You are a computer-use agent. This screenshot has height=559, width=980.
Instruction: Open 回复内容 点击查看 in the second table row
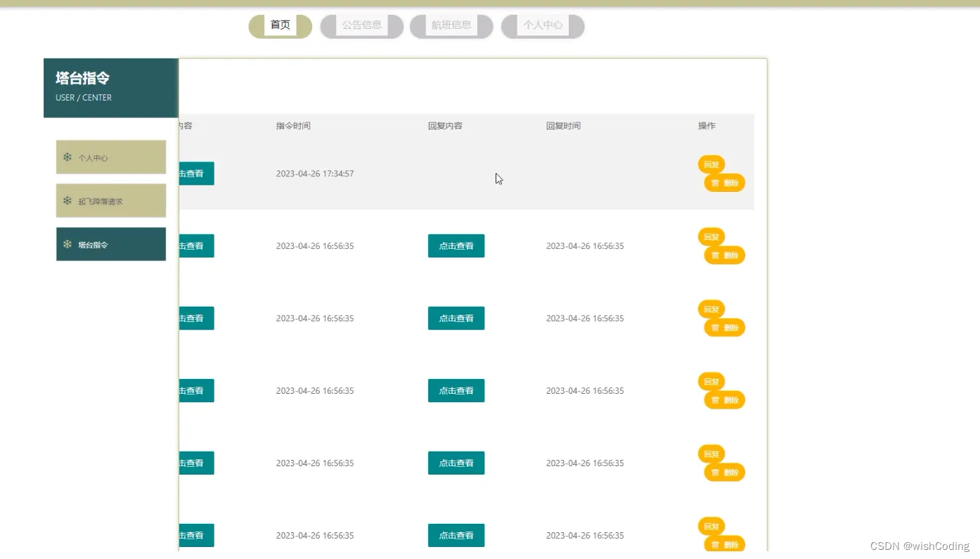(456, 246)
